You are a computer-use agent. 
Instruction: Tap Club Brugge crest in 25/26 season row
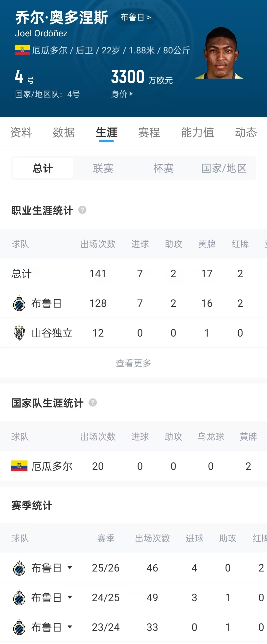(x=19, y=568)
